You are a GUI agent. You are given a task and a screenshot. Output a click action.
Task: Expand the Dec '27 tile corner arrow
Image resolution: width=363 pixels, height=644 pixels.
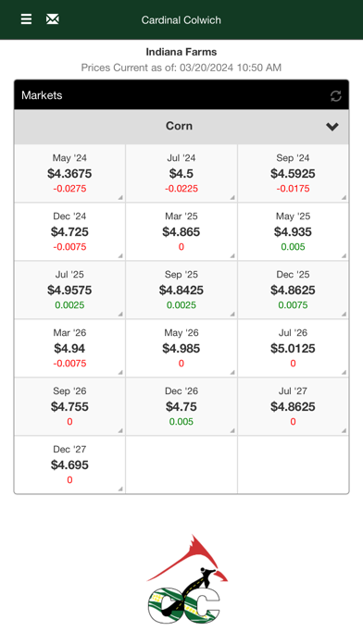click(x=120, y=489)
